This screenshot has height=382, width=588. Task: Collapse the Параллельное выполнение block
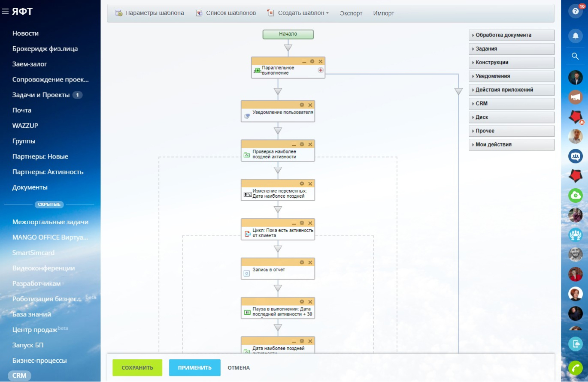304,62
